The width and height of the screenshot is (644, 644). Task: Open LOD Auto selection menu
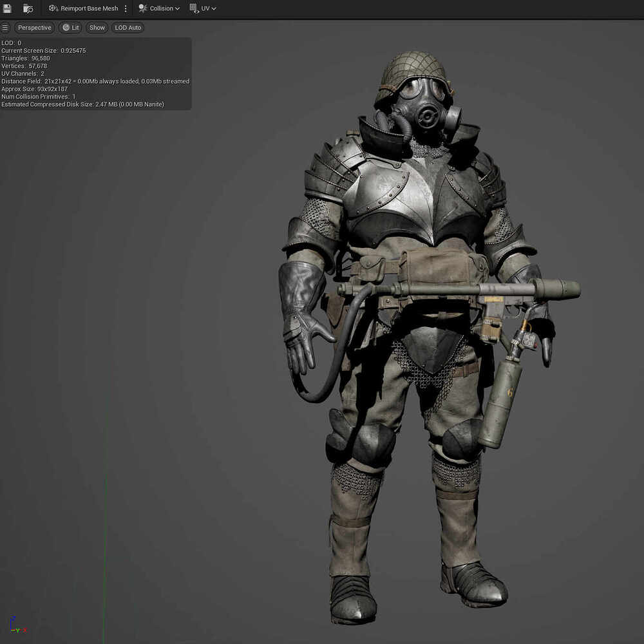128,28
